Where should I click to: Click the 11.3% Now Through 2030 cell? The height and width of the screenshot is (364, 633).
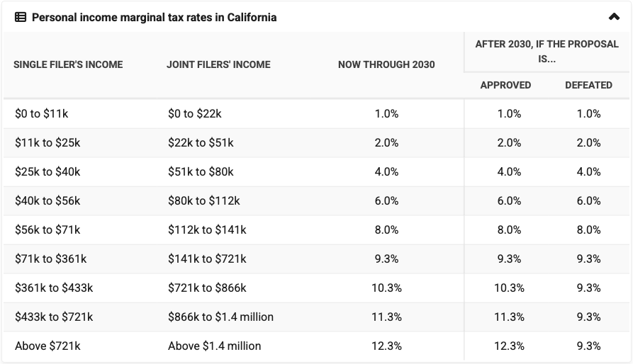pos(386,317)
